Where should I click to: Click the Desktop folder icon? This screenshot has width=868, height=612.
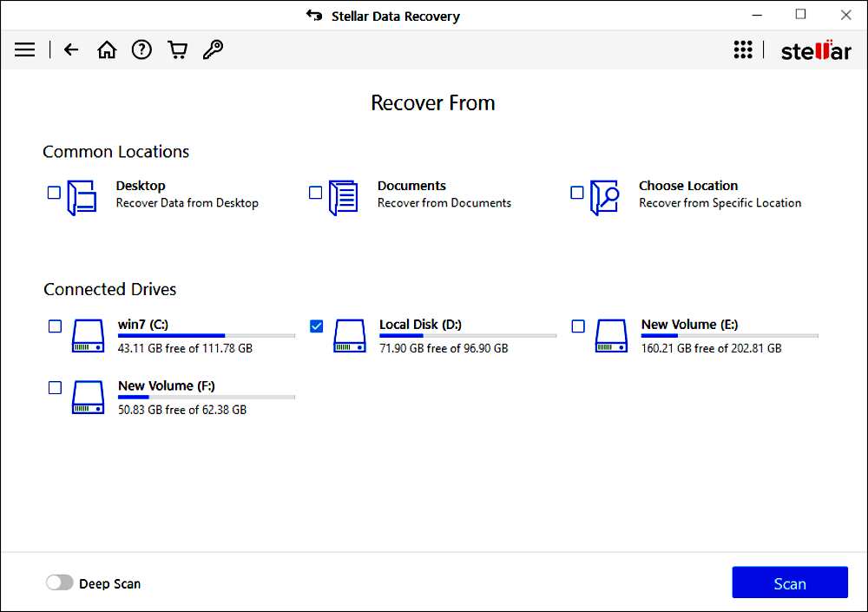(82, 198)
